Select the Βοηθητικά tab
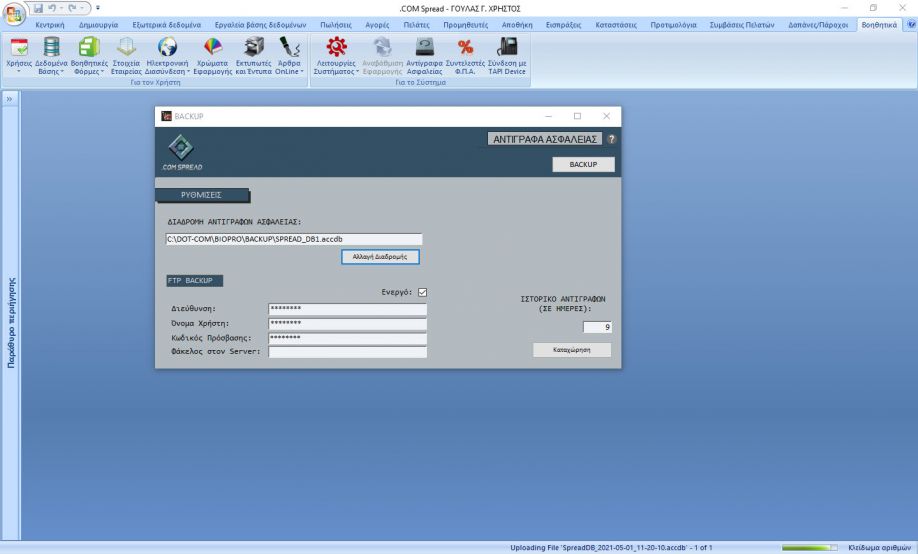The width and height of the screenshot is (918, 554). point(879,25)
